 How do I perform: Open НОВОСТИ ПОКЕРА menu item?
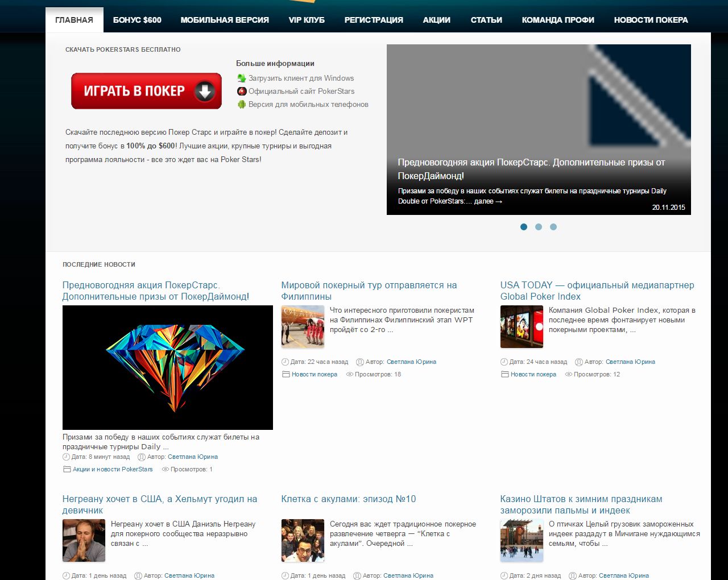[x=651, y=20]
